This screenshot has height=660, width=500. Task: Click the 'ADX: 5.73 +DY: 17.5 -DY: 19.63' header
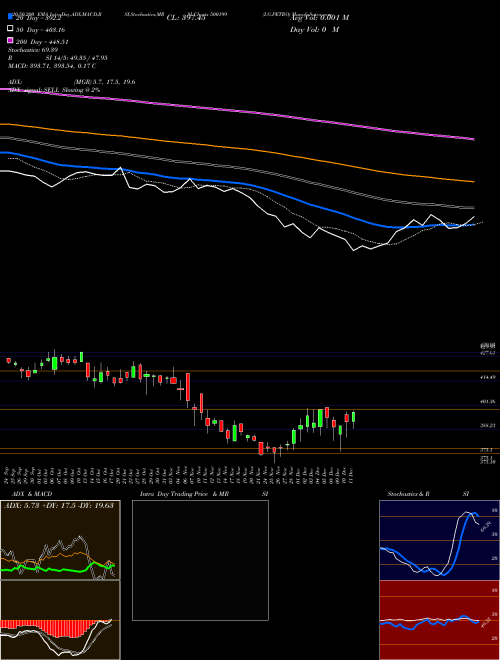(x=59, y=505)
